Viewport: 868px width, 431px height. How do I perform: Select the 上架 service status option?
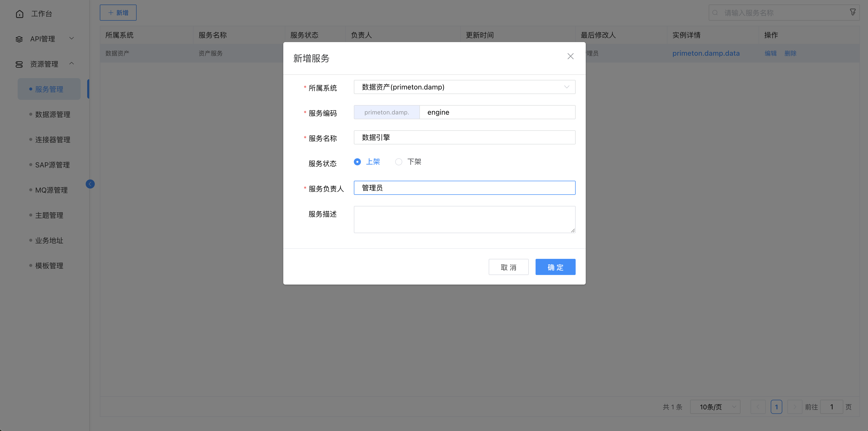click(x=357, y=162)
